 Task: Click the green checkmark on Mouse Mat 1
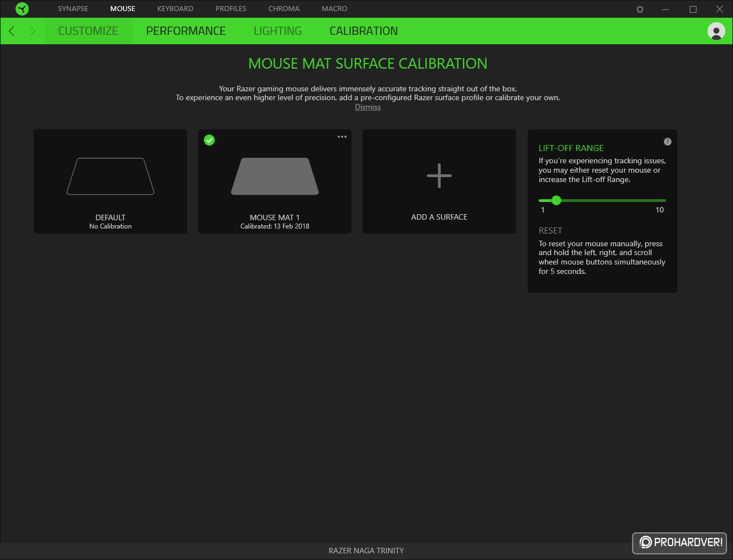click(209, 140)
